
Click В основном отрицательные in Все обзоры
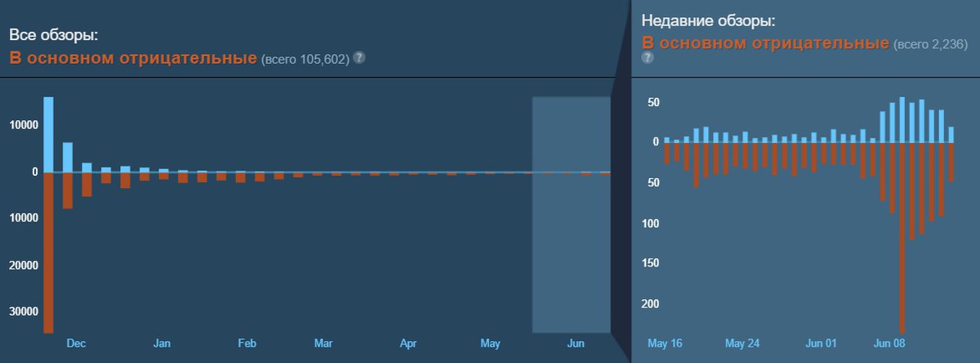point(132,58)
